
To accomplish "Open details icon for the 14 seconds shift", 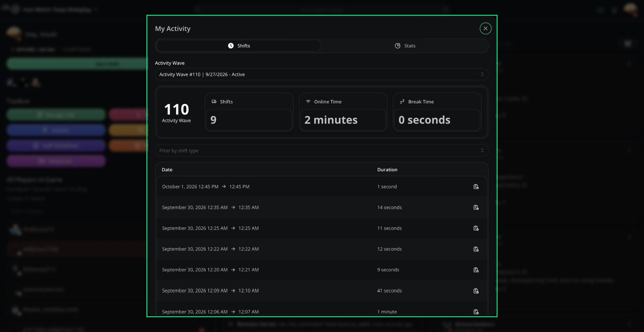I will pyautogui.click(x=476, y=207).
